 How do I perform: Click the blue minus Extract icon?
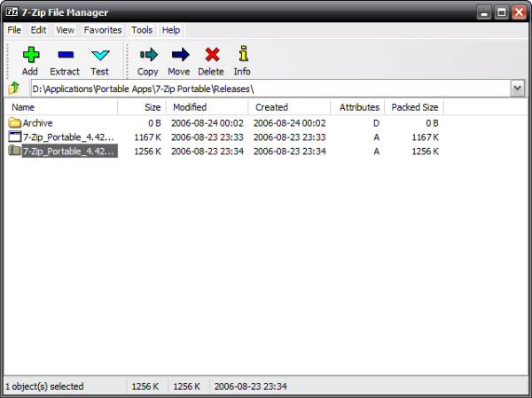[x=64, y=56]
